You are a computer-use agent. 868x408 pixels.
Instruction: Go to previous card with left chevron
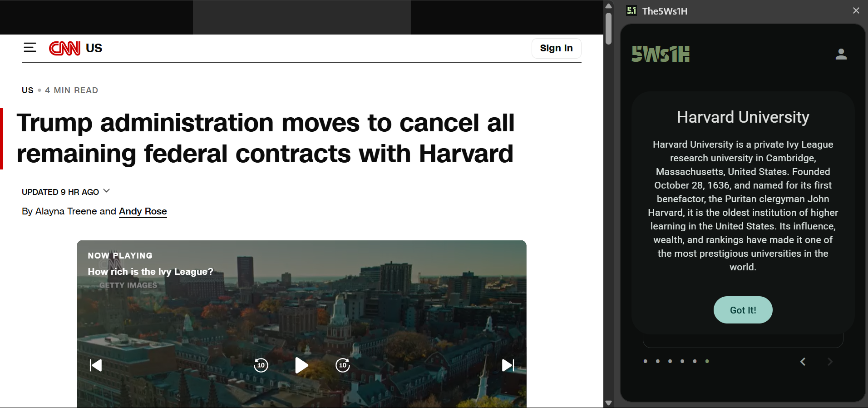point(803,362)
